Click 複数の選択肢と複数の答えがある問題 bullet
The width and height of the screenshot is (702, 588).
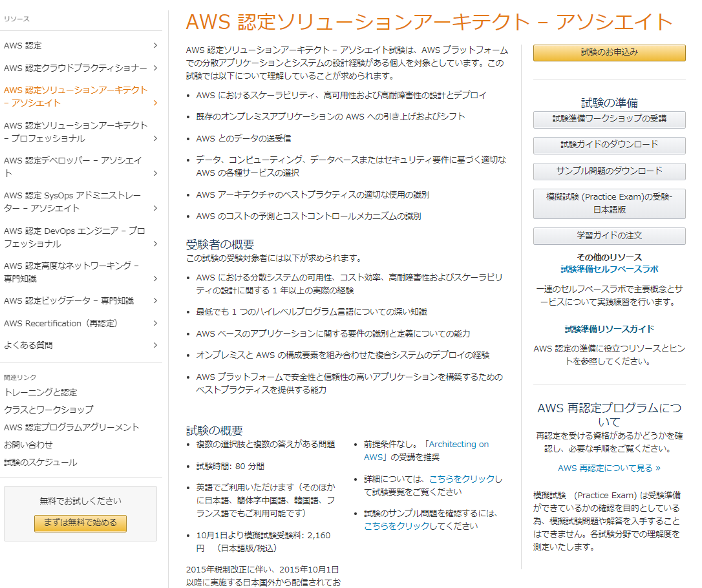(x=266, y=445)
